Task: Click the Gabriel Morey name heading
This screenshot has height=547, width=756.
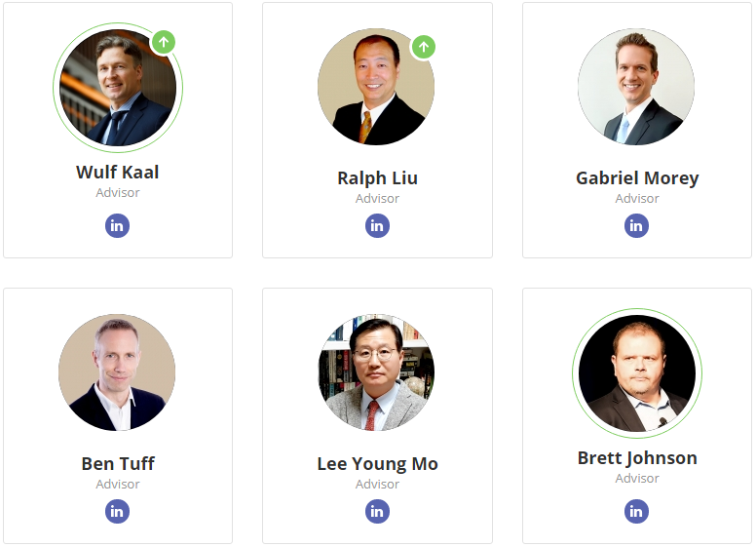Action: tap(637, 178)
